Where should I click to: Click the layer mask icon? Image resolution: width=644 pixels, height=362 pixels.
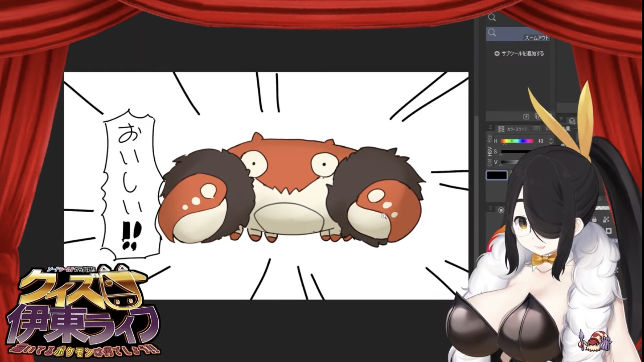click(608, 231)
